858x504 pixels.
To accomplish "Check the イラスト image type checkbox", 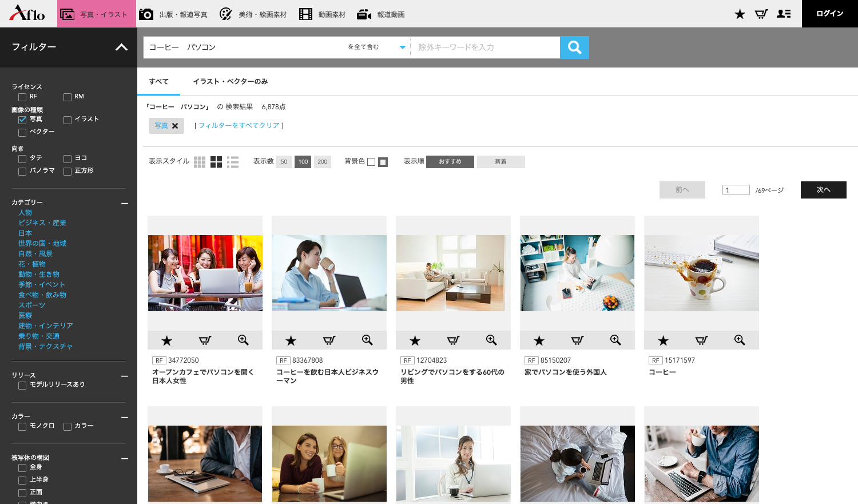I will pos(67,120).
